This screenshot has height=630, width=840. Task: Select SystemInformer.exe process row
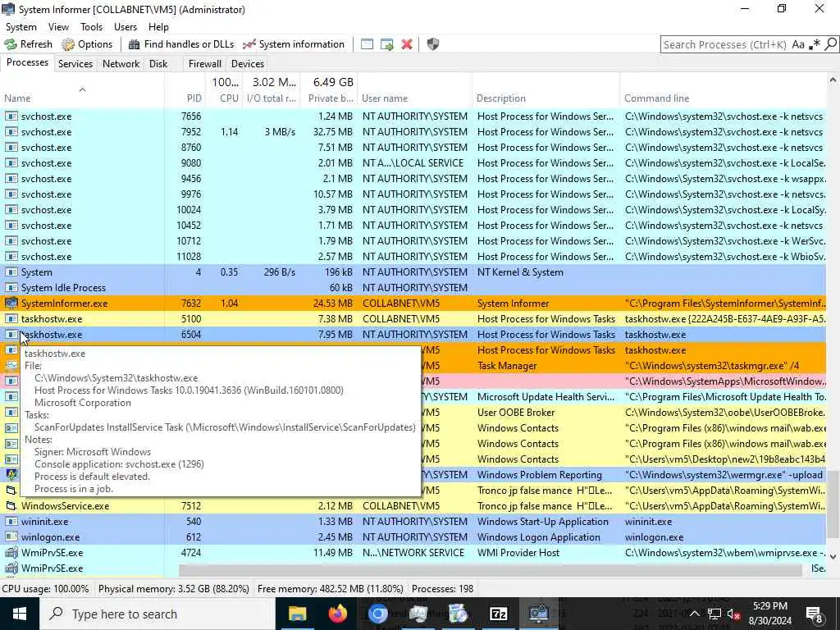tap(413, 304)
